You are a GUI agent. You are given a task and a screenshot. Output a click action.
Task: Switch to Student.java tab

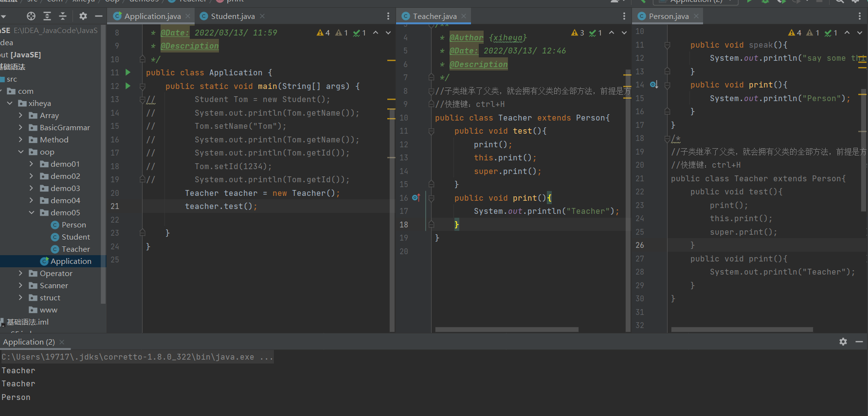coord(233,16)
